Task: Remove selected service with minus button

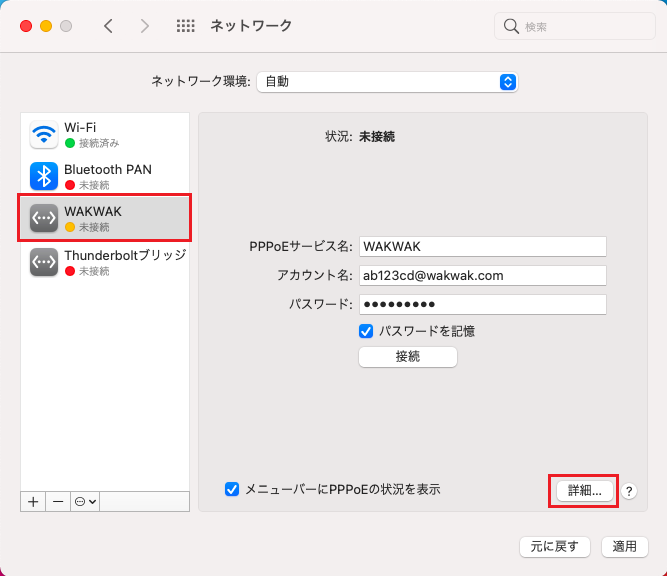Action: 58,502
